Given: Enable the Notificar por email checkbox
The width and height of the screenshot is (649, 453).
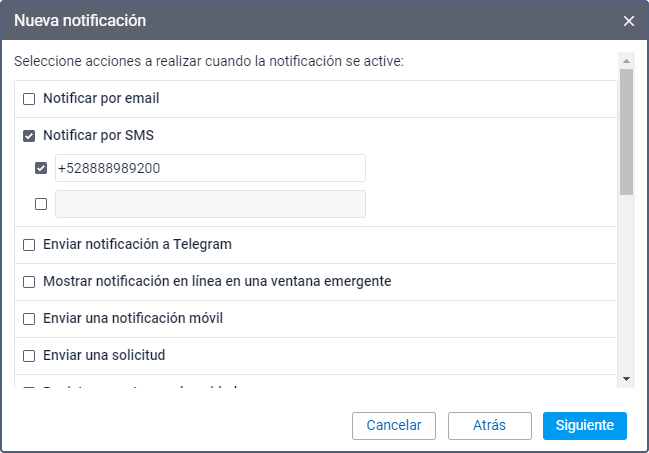Looking at the screenshot, I should [x=29, y=99].
